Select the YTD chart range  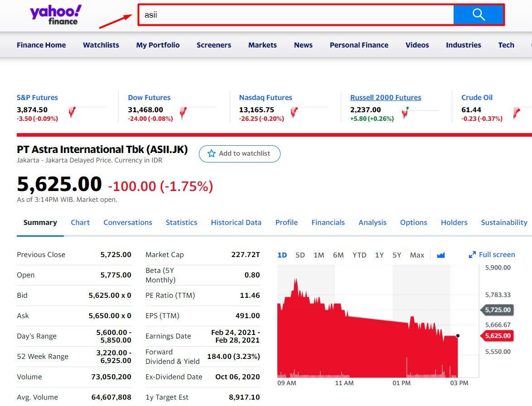pyautogui.click(x=359, y=255)
